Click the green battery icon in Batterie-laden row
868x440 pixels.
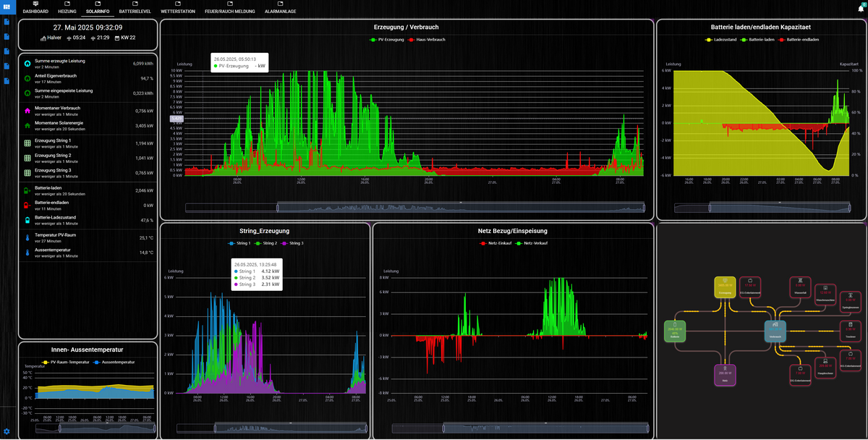click(x=27, y=190)
